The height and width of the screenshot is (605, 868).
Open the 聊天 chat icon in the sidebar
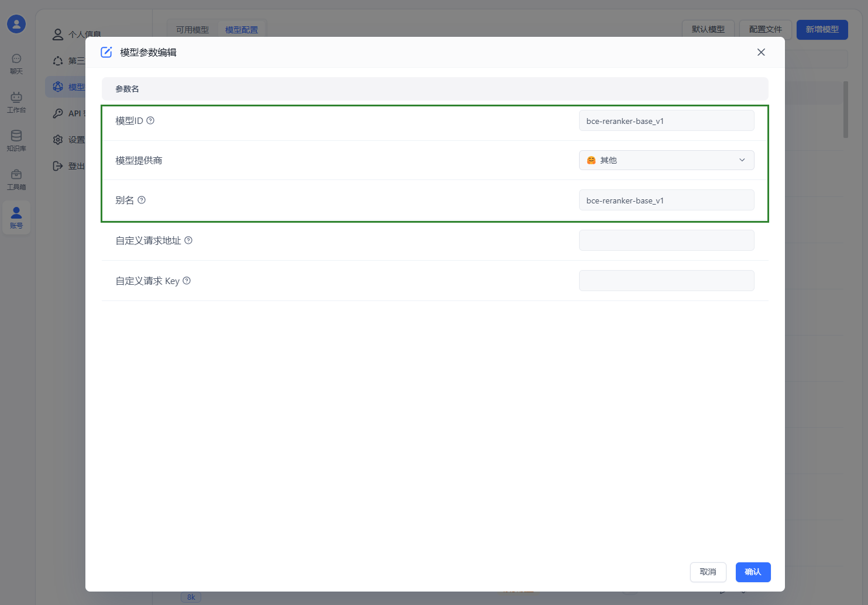(x=16, y=63)
